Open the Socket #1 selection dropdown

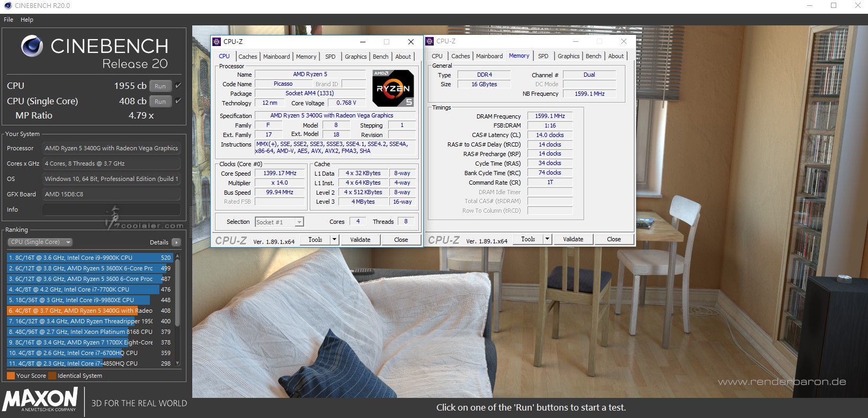click(279, 222)
